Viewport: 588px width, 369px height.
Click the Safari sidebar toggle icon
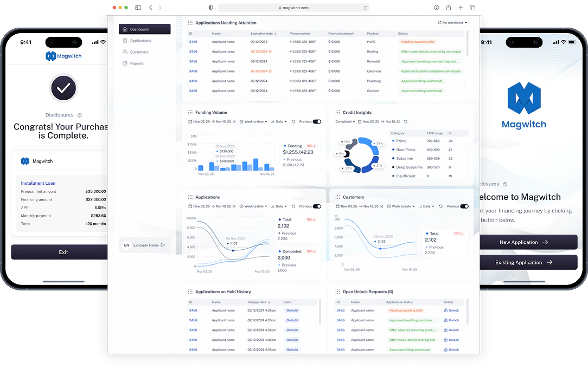[138, 8]
